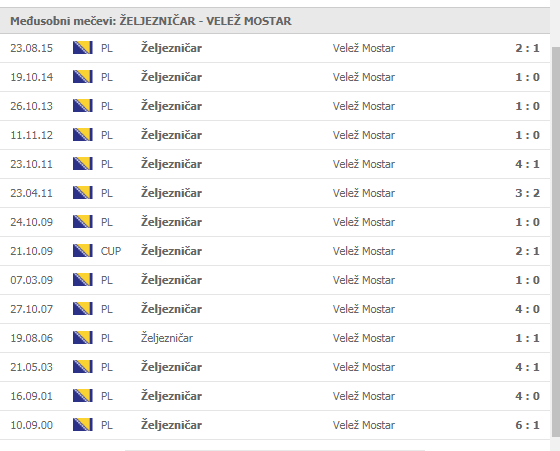The height and width of the screenshot is (451, 560).
Task: Click flag icon on 23.04.11 row
Action: tap(82, 193)
